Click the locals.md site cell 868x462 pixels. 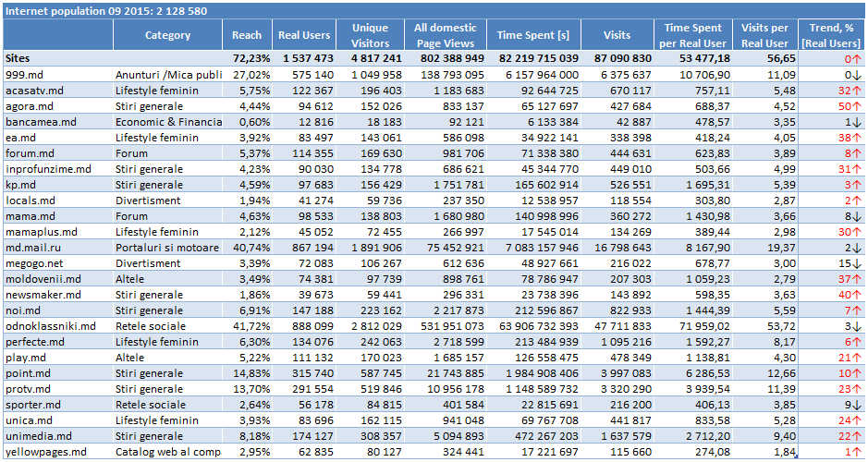coord(57,201)
